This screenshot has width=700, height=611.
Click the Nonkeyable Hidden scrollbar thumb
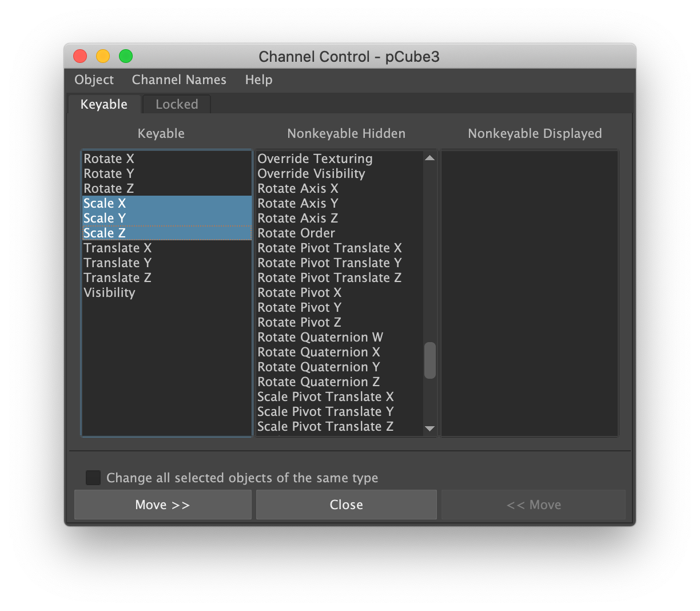pyautogui.click(x=430, y=360)
